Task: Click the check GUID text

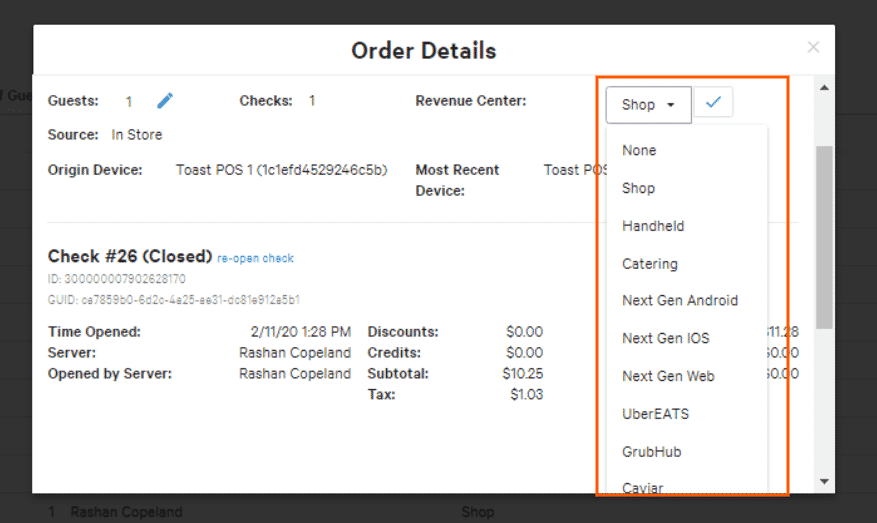Action: [173, 300]
